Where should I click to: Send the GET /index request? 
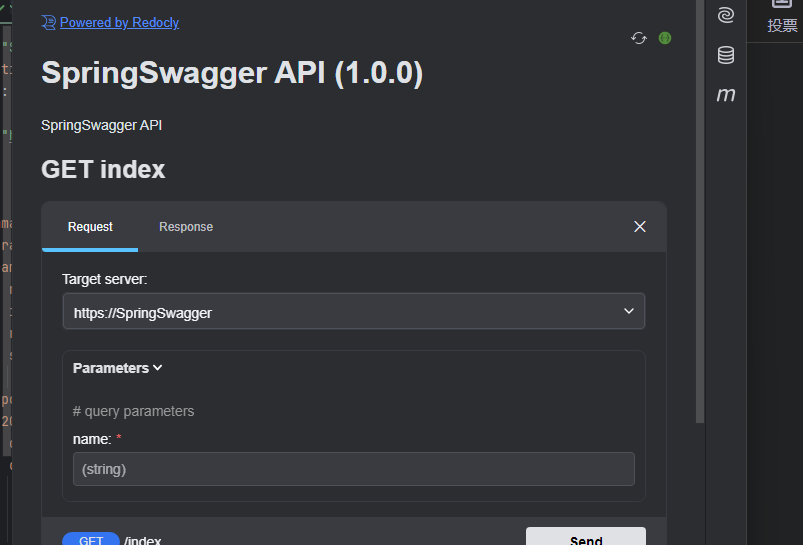(586, 537)
